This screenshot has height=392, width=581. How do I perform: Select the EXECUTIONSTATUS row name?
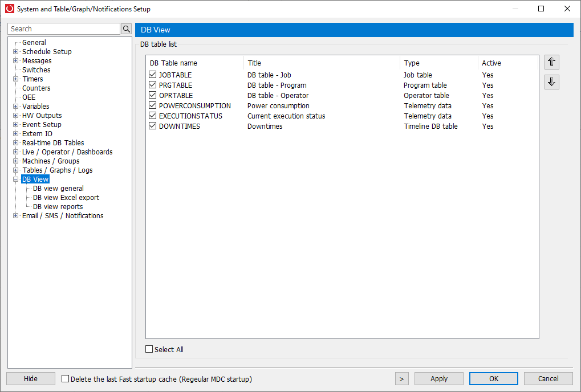190,116
